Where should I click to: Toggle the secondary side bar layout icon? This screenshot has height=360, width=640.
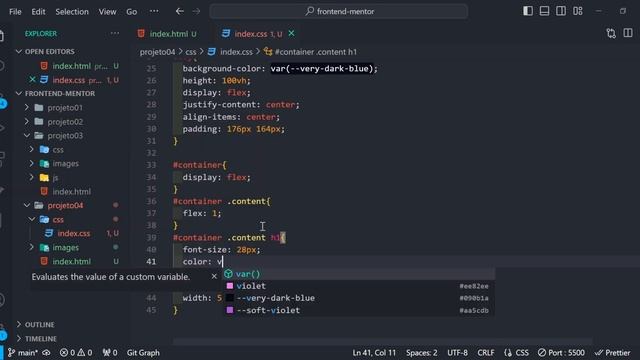pyautogui.click(x=561, y=11)
